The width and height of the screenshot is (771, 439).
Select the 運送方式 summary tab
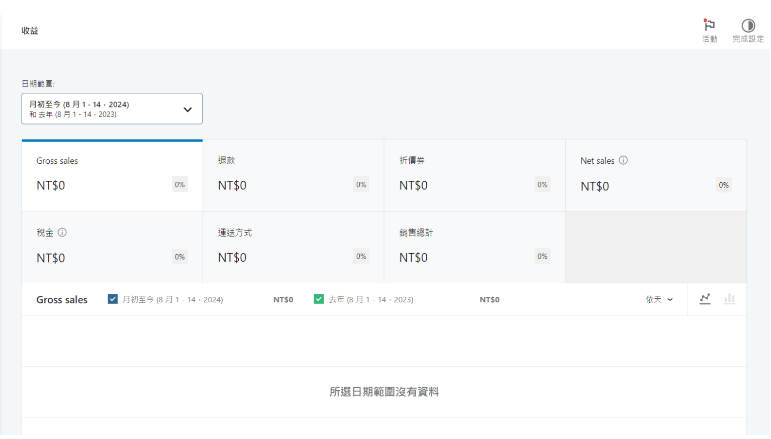(293, 247)
